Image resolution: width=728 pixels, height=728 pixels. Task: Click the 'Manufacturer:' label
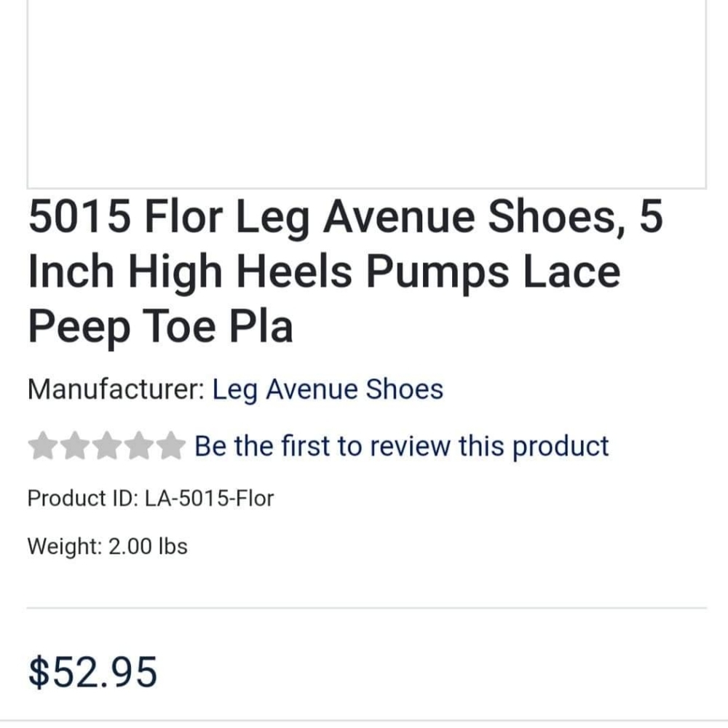(116, 389)
